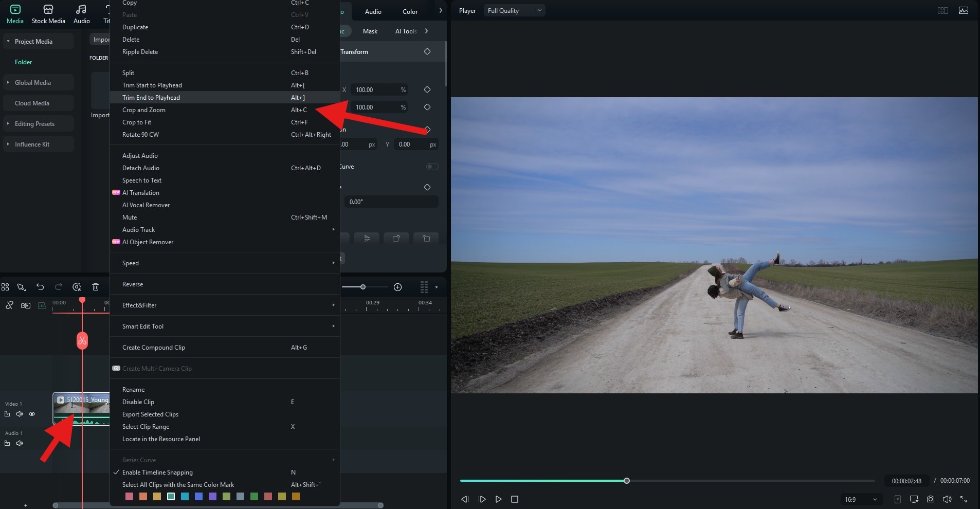This screenshot has width=980, height=509.
Task: Mute the Video 1 track
Action: coord(20,414)
